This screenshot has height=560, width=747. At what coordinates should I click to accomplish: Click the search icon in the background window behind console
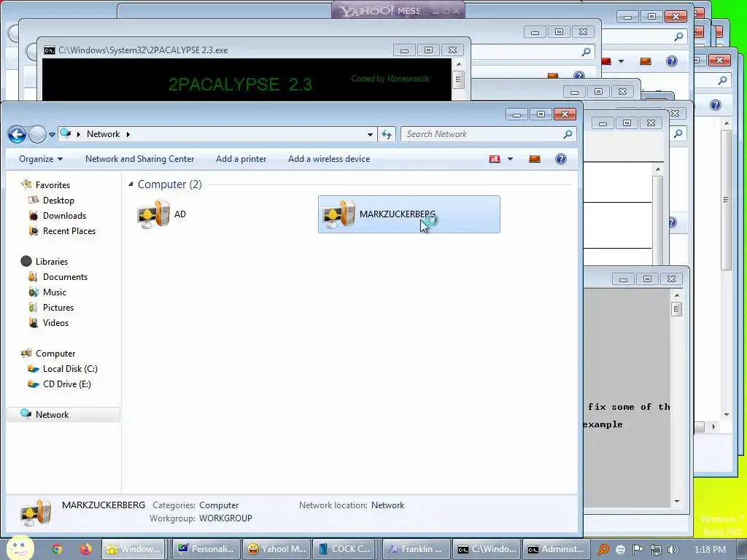586,52
